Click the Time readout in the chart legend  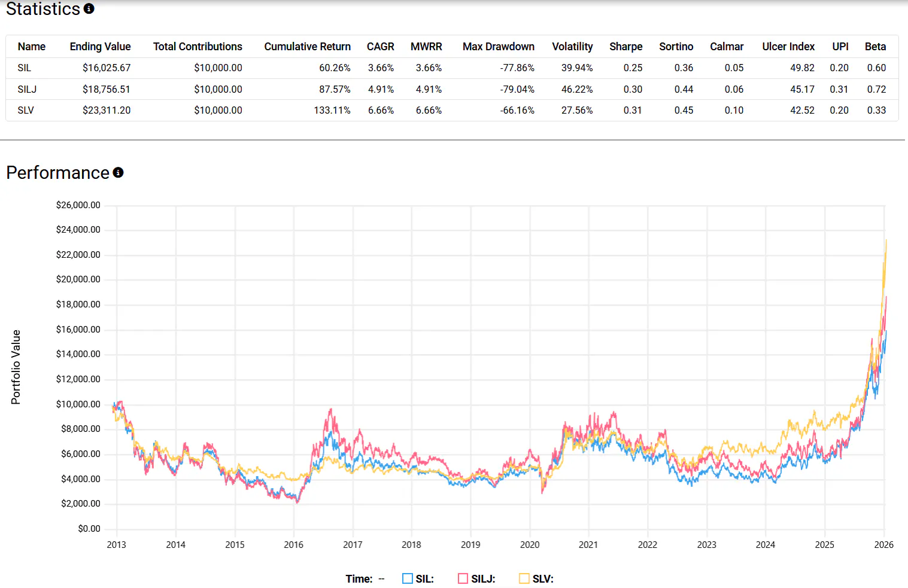click(x=365, y=579)
